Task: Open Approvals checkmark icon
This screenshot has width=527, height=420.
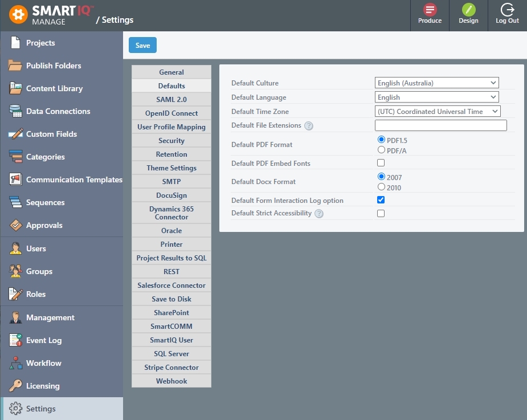Action: click(15, 225)
